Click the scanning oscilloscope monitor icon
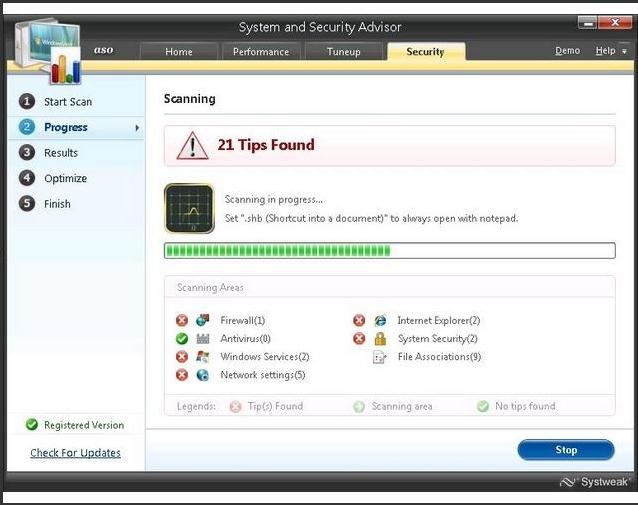 point(189,208)
